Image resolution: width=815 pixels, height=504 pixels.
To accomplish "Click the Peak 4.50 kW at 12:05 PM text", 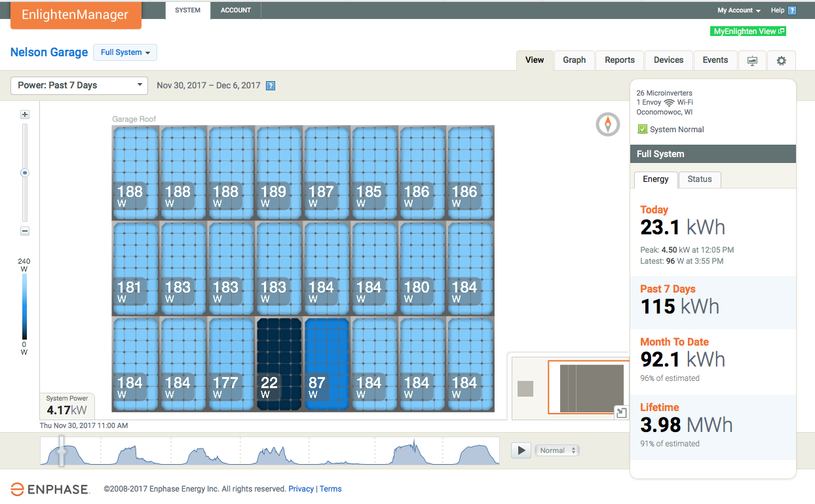I will tap(687, 250).
